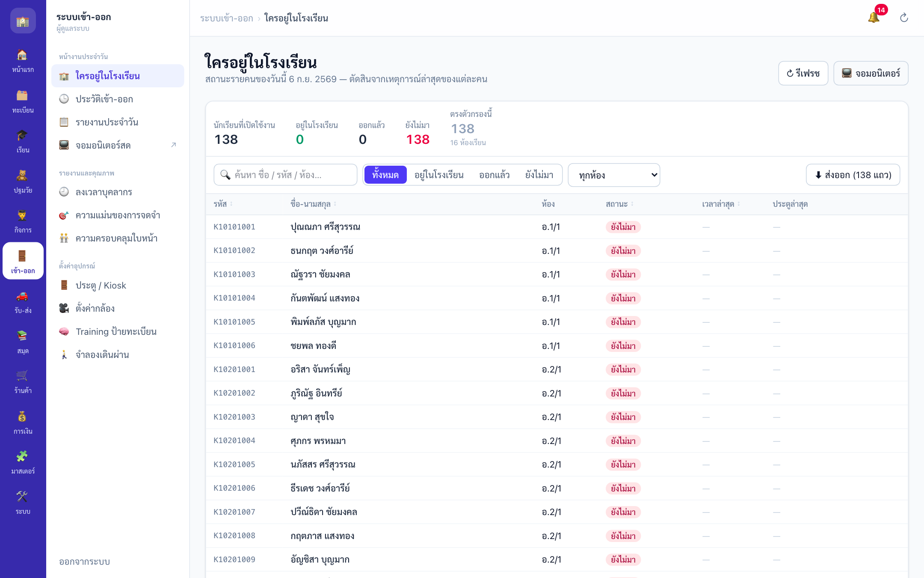Viewport: 924px width, 578px height.
Task: Open เข้า-ออก module with door icon
Action: pos(23,261)
